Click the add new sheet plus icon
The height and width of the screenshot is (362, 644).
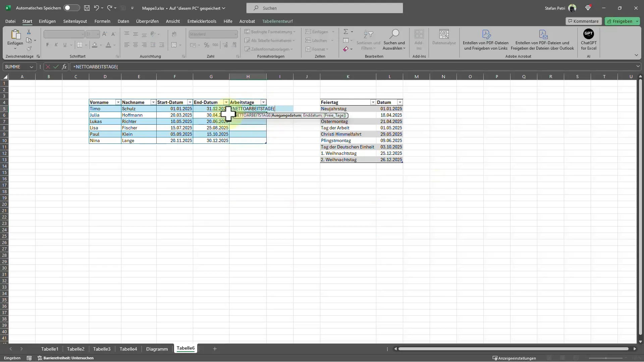click(215, 349)
